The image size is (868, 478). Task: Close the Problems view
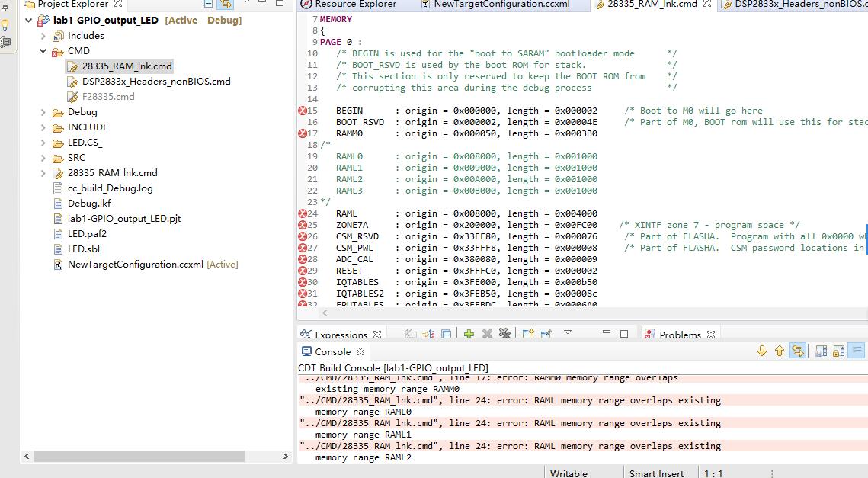tap(711, 335)
